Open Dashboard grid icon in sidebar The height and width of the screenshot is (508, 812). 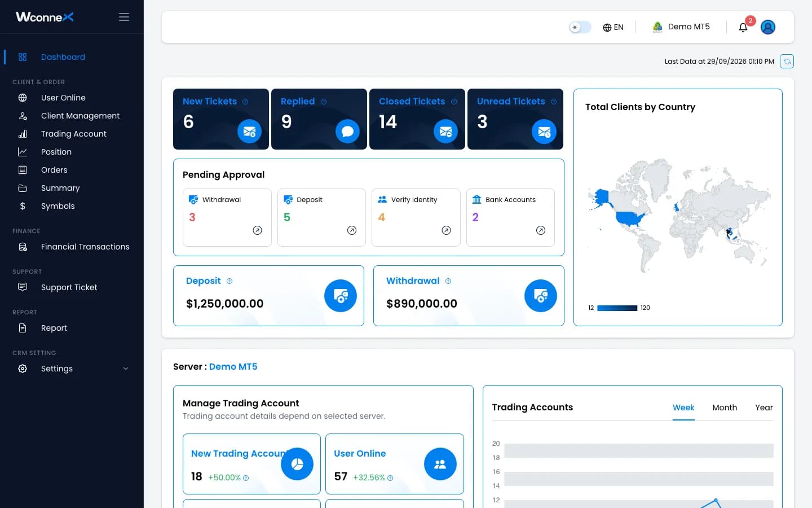click(x=23, y=57)
